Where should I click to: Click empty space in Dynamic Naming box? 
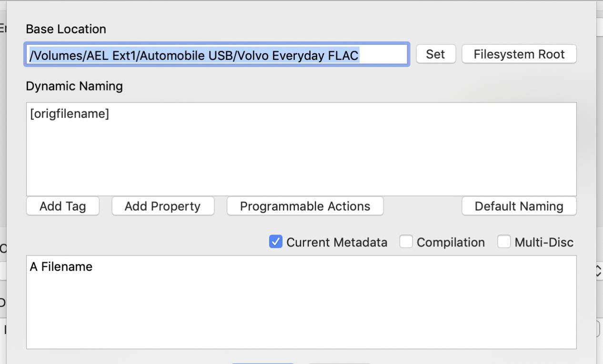pos(301,157)
